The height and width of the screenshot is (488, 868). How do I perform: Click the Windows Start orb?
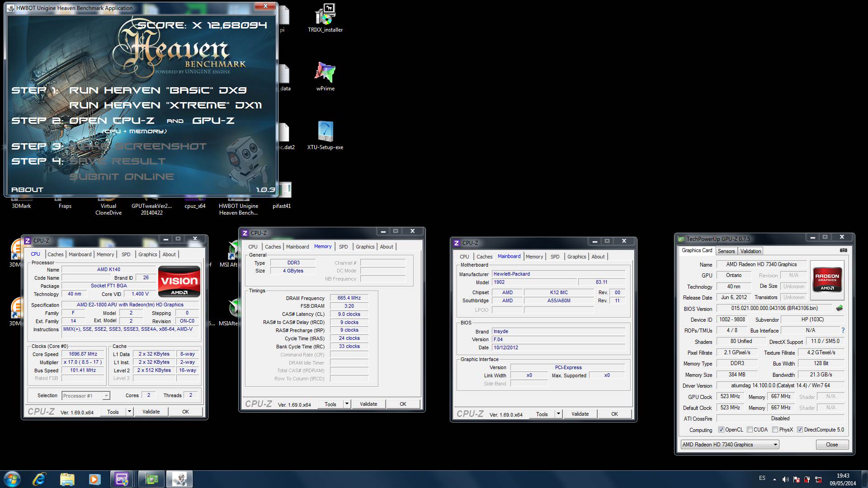(x=12, y=479)
